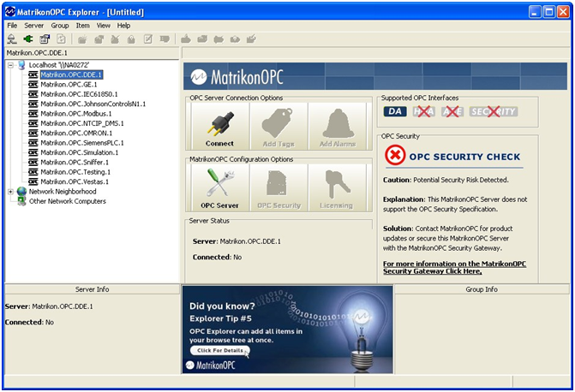Click the greyed refresh document toolbar icon
The image size is (575, 392).
pyautogui.click(x=61, y=39)
